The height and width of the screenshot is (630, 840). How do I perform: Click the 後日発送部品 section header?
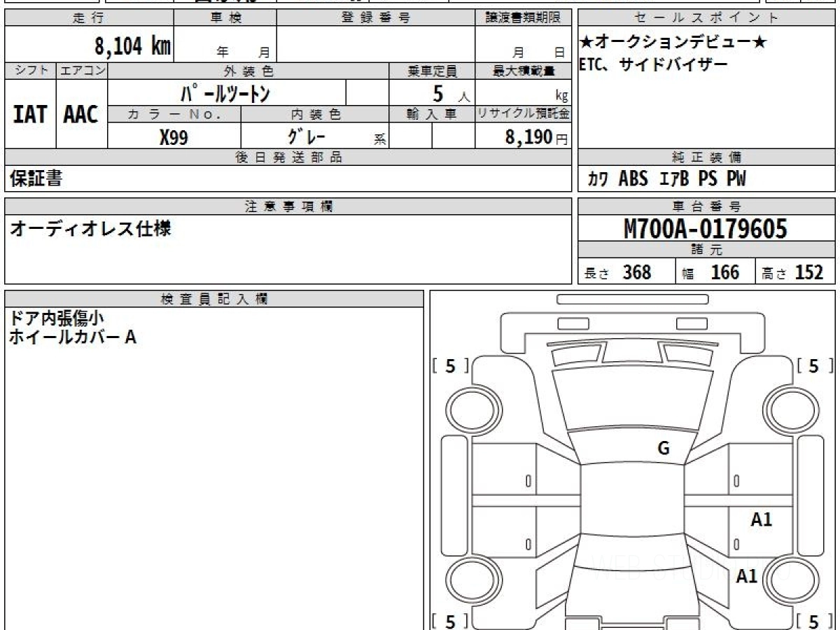click(x=288, y=157)
